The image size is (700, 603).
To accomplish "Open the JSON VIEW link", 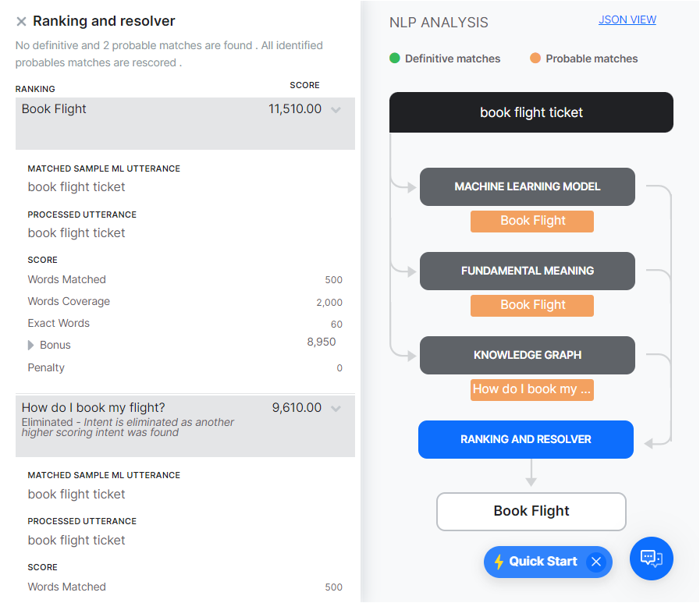I will (627, 20).
